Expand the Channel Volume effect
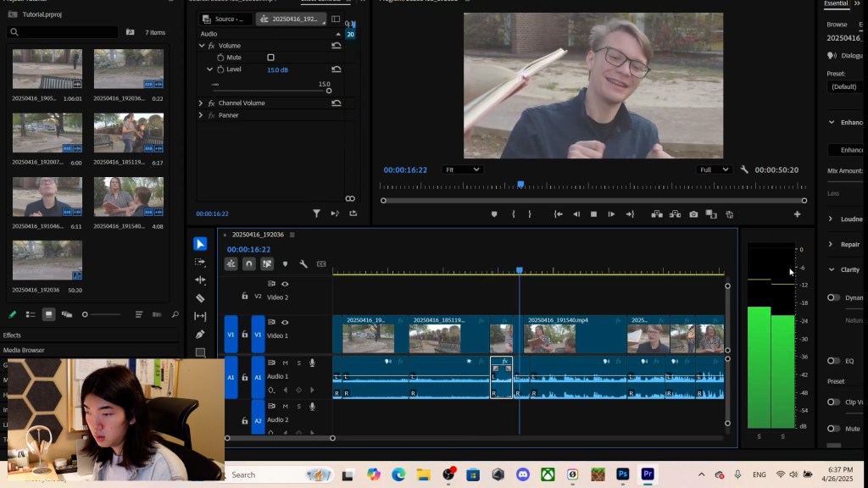The width and height of the screenshot is (868, 488). 201,103
